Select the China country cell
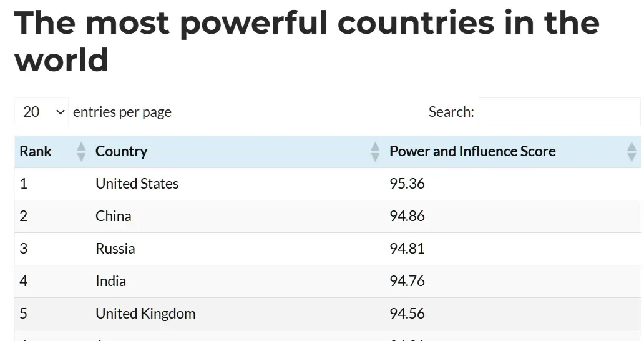 click(x=114, y=216)
